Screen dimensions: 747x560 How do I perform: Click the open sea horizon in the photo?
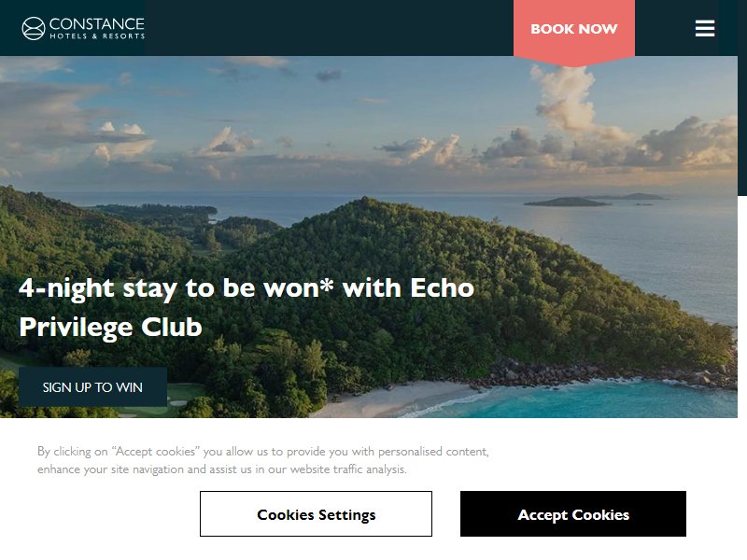[x=381, y=194]
